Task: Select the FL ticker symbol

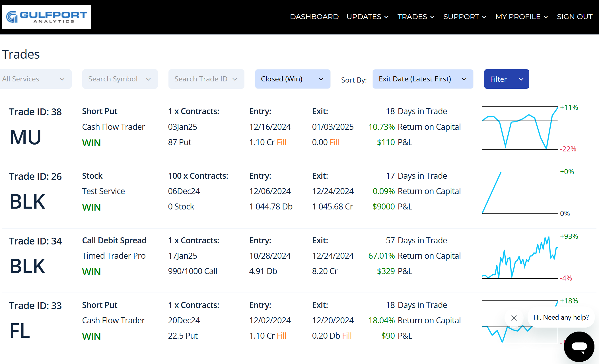Action: point(20,331)
